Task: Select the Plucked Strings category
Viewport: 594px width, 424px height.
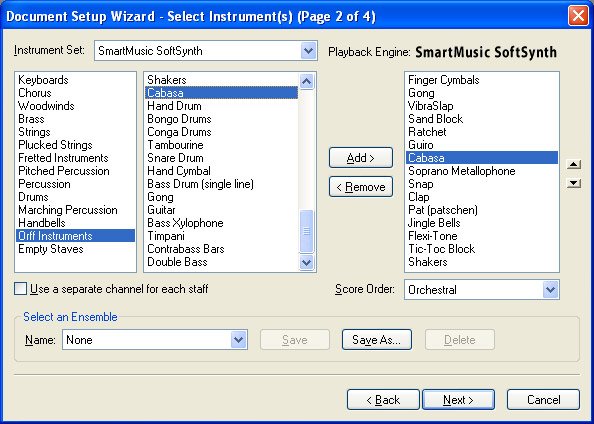Action: [x=75, y=145]
